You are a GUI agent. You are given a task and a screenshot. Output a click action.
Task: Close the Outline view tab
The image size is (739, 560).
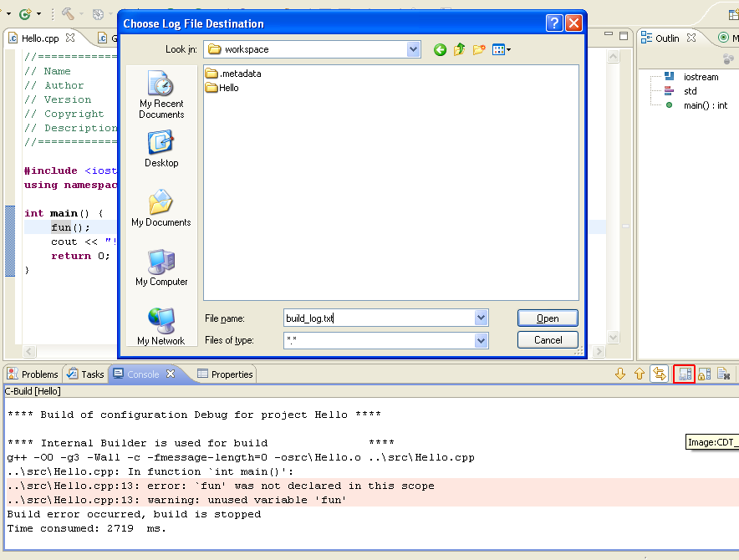[x=691, y=38]
